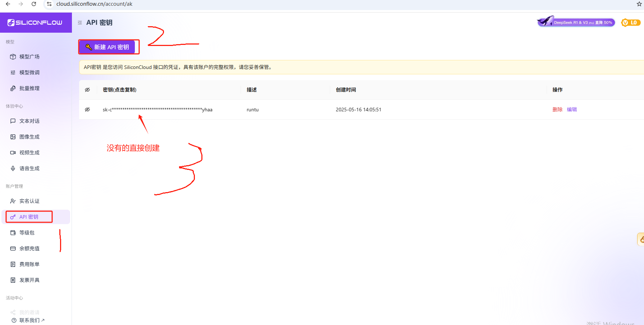Click the browser forward arrow
This screenshot has height=325, width=644.
click(21, 4)
